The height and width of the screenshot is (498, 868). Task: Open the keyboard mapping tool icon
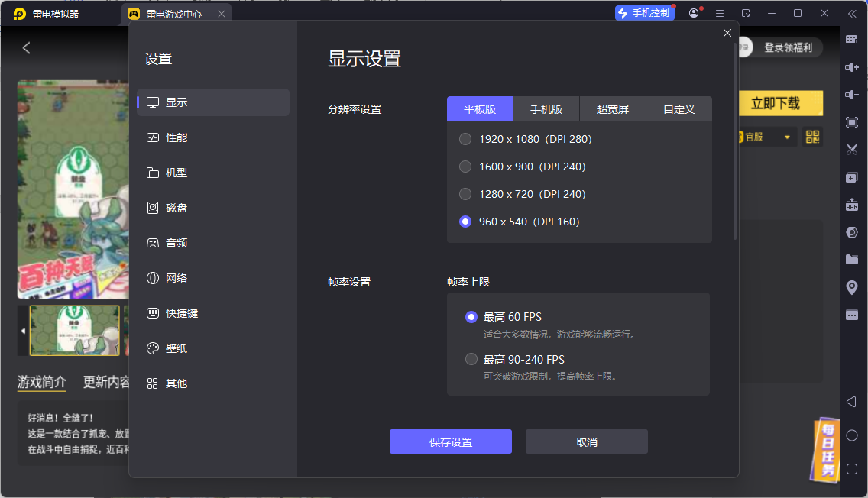tap(852, 39)
